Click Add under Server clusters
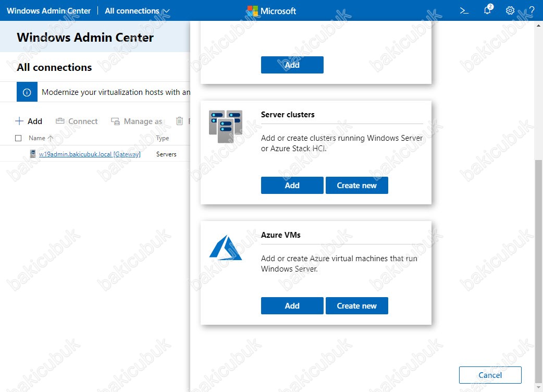 pos(292,185)
